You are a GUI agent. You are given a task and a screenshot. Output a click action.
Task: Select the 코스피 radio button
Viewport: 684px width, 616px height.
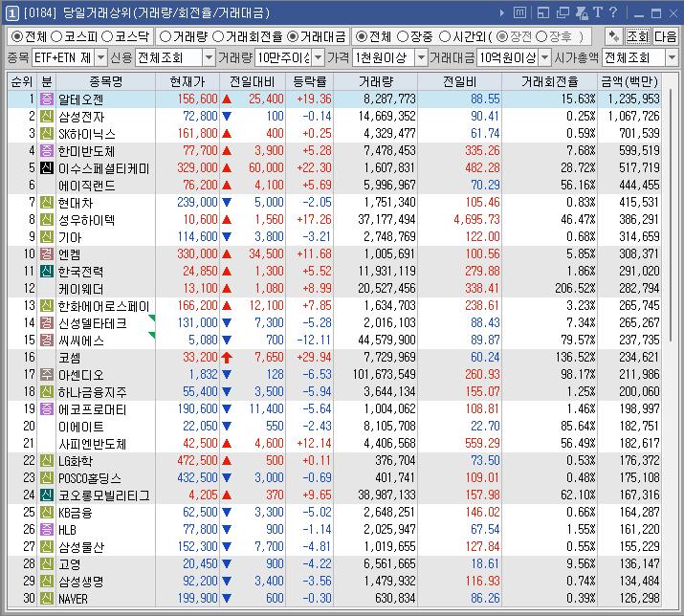[56, 36]
